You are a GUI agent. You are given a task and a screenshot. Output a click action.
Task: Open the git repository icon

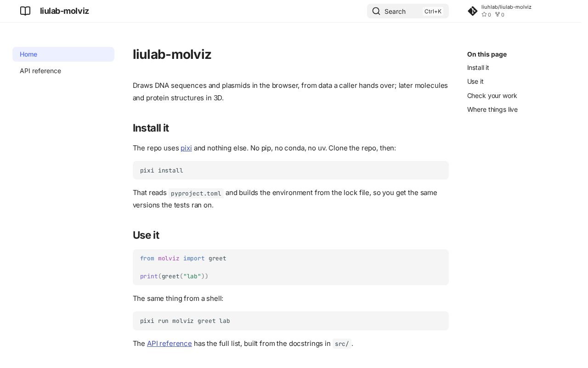click(x=473, y=11)
